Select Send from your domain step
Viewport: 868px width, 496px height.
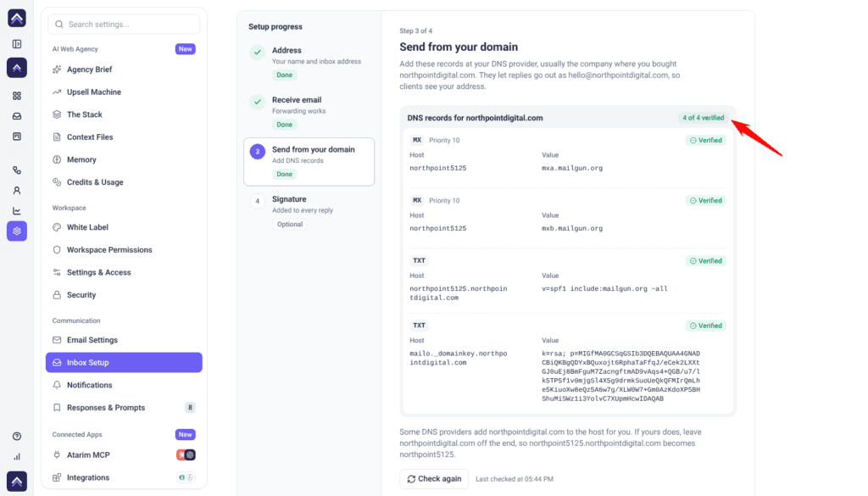pos(309,162)
